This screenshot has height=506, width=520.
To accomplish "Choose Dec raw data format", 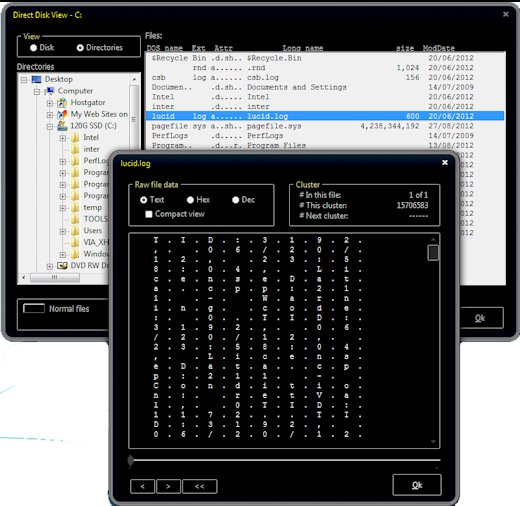I will pyautogui.click(x=236, y=200).
